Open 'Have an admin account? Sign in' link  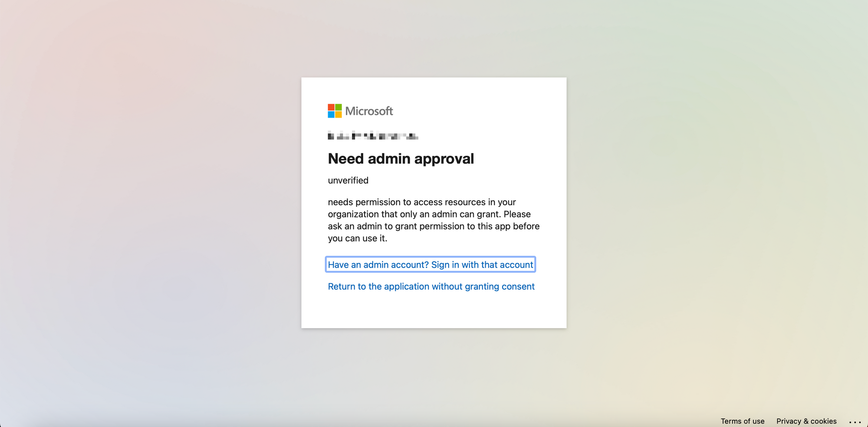coord(430,265)
